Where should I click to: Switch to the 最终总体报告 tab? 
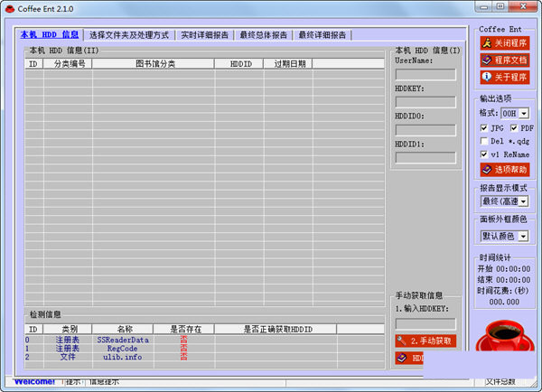click(x=263, y=35)
